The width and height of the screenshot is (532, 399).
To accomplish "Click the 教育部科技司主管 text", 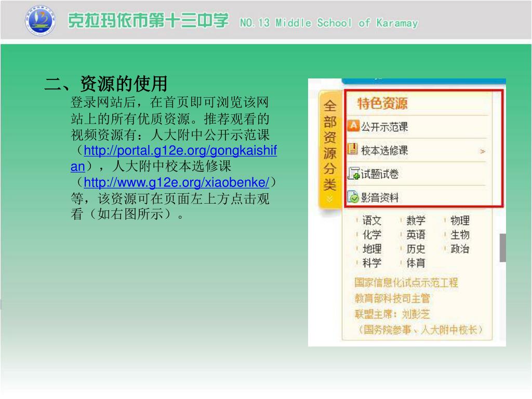I will pos(392,299).
